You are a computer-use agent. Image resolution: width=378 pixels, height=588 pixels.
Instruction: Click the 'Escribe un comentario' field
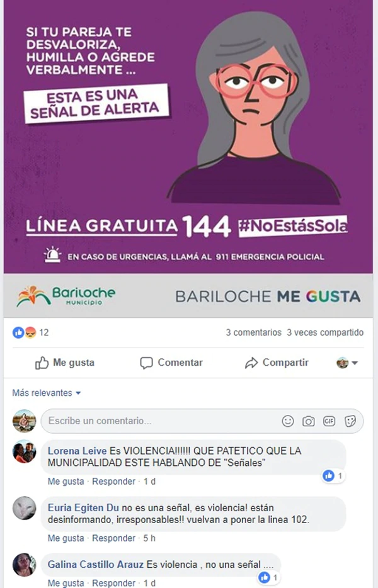[x=202, y=421]
